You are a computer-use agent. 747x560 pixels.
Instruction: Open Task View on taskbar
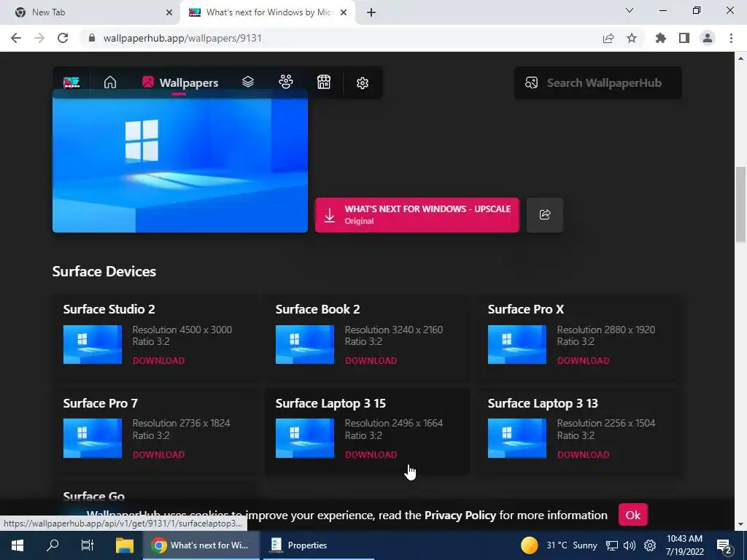coord(88,545)
